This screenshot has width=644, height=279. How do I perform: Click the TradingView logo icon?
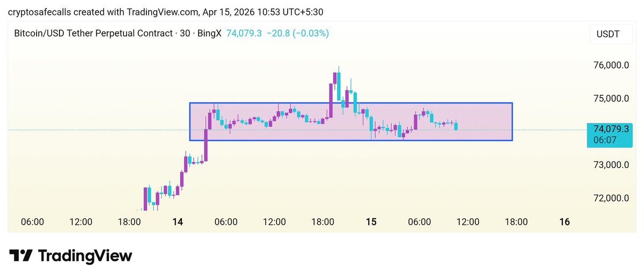tap(21, 256)
